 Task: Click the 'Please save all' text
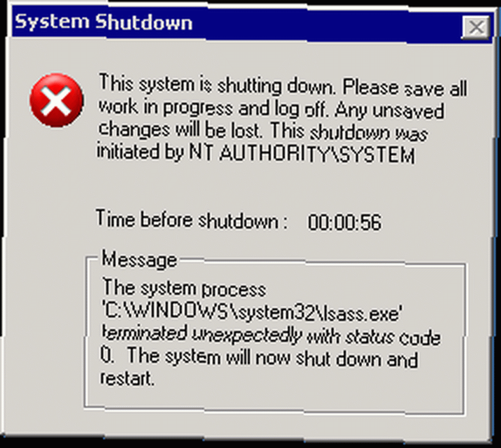405,88
